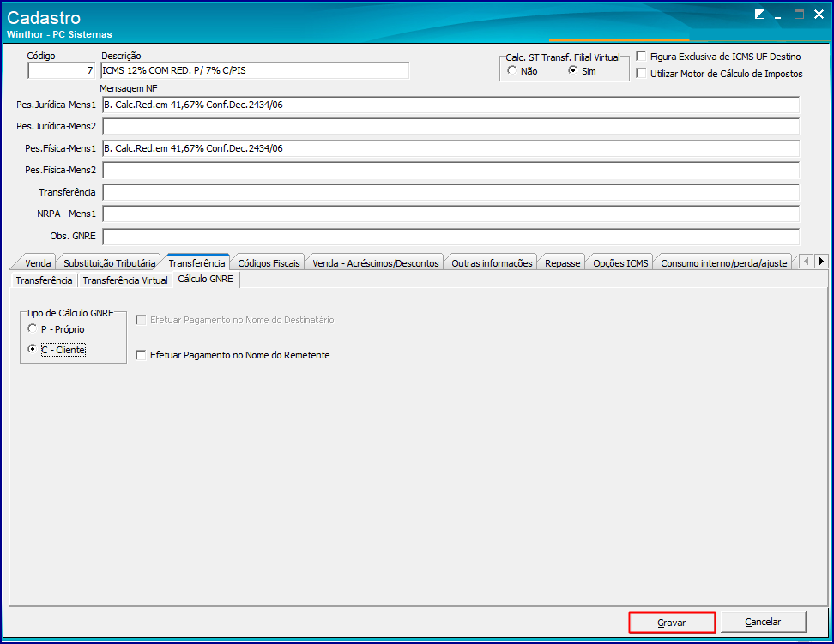
Task: Open the Consumo interno/perda/ajuste tab
Action: 723,262
